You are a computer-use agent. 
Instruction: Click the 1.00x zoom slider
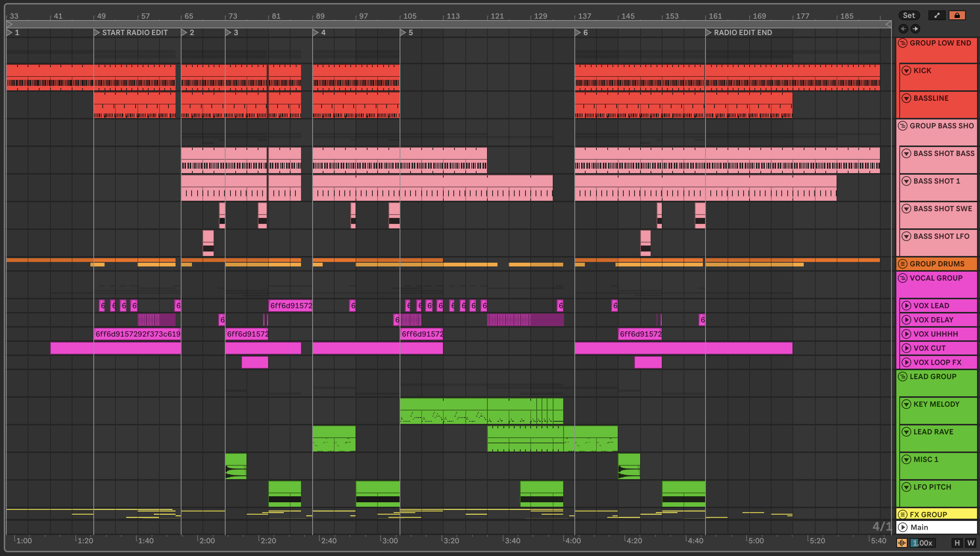click(923, 543)
